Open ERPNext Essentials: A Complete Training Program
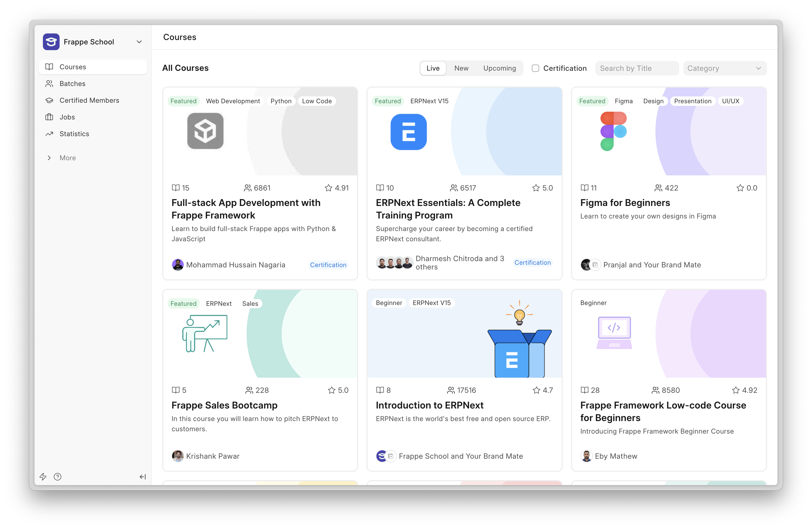 448,209
